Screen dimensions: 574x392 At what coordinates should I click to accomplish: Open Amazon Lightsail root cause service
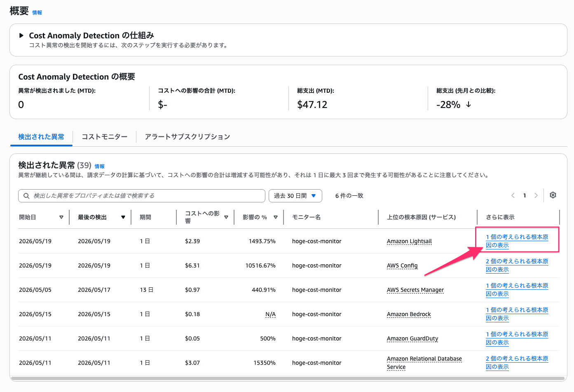click(409, 241)
